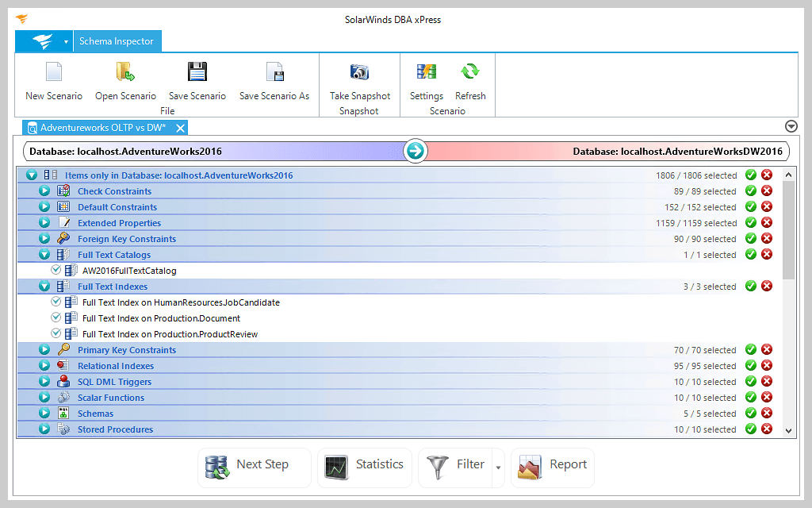Create a New Scenario
Image resolution: width=812 pixels, height=508 pixels.
(52, 79)
